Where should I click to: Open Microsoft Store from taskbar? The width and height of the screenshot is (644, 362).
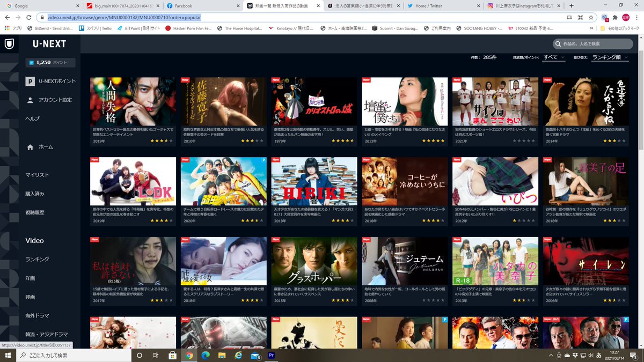tap(173, 355)
